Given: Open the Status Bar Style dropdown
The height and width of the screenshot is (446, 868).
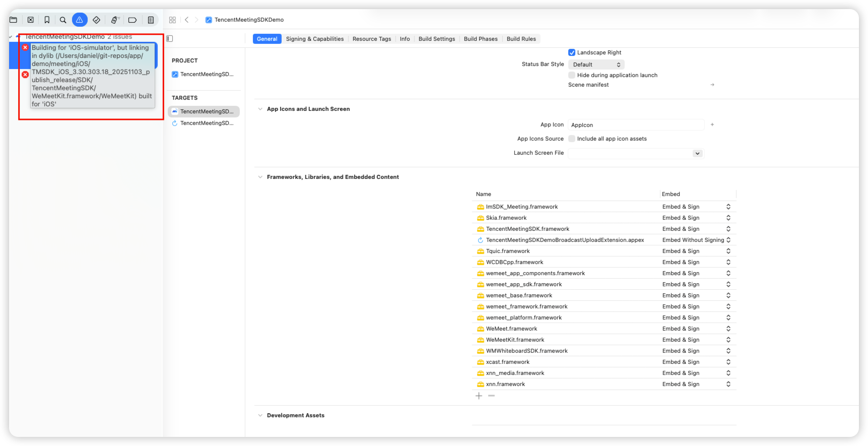Looking at the screenshot, I should (596, 65).
